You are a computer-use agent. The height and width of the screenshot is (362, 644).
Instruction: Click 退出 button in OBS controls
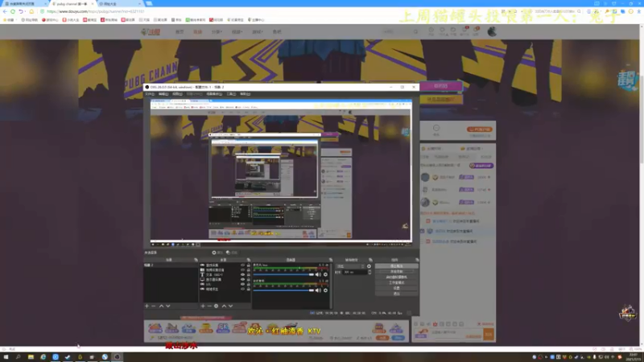tap(396, 294)
